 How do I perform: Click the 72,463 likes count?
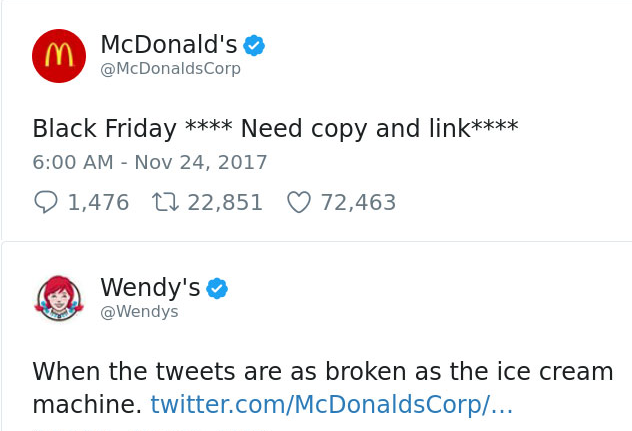[x=358, y=203]
